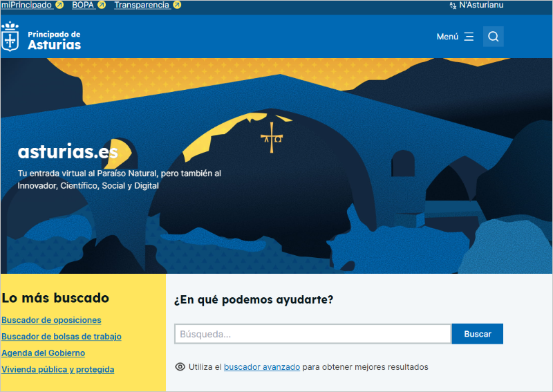Click the hamburger icon beside Menú

469,37
